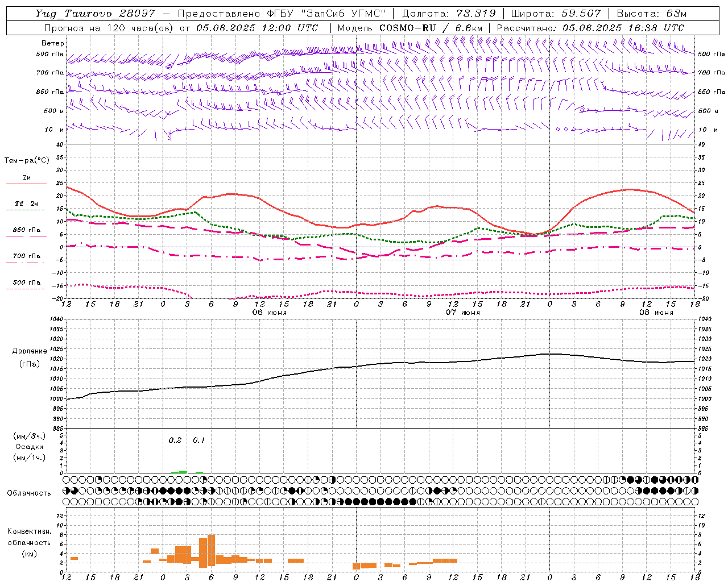Click the 0.2 precipitation amount value
728x582 pixels.
[175, 440]
